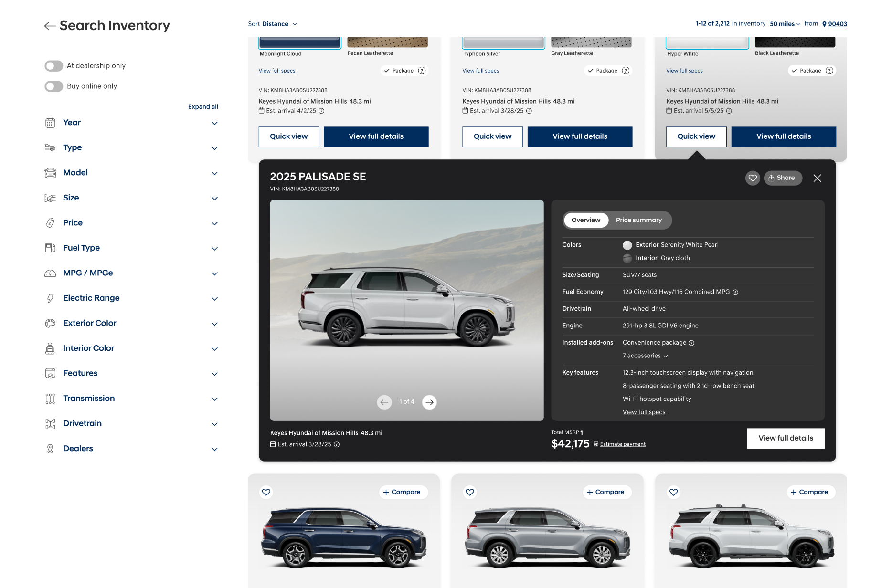Open View full details in quick view panel
Image resolution: width=892 pixels, height=588 pixels.
(786, 438)
